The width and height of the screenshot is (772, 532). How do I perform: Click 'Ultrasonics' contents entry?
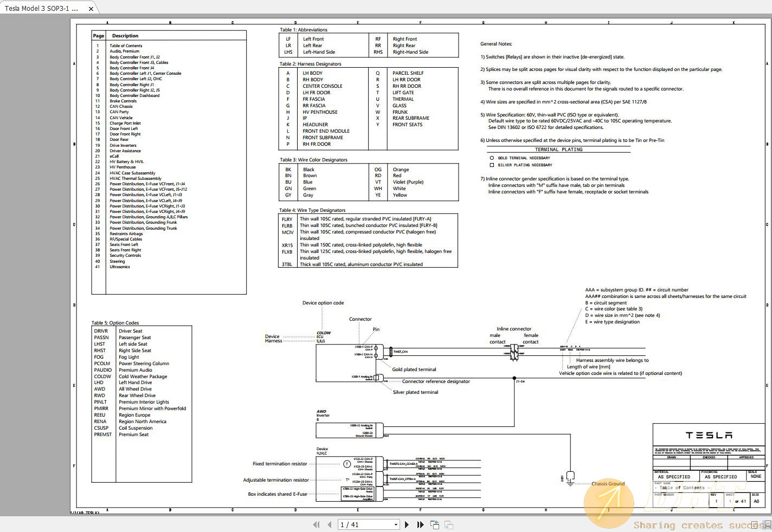(120, 267)
